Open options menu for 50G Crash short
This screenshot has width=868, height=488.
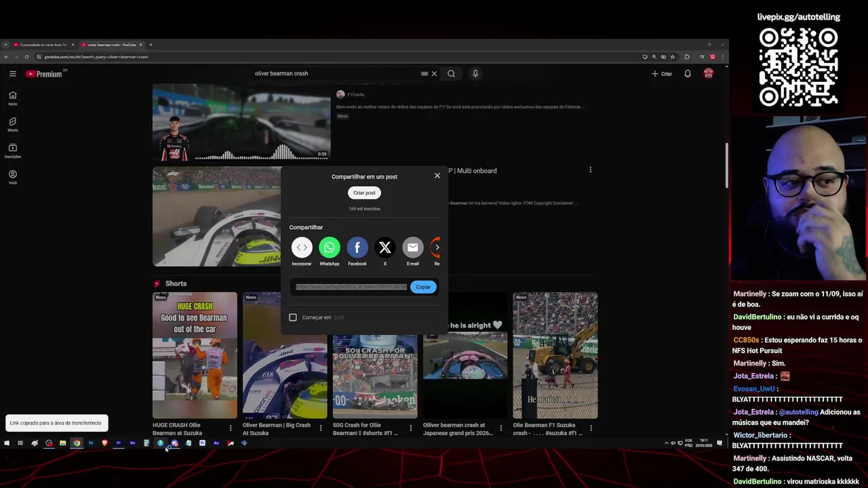pyautogui.click(x=410, y=428)
